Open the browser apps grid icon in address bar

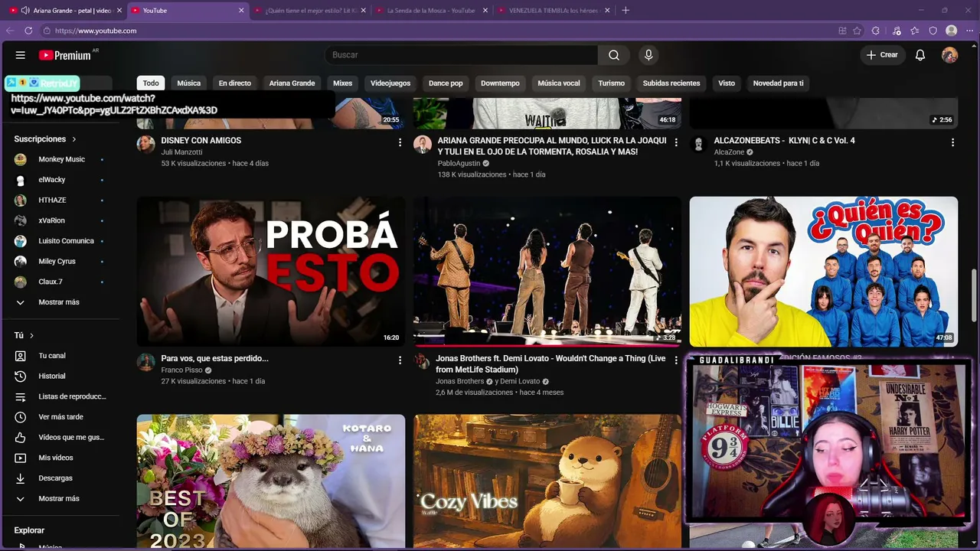click(842, 31)
